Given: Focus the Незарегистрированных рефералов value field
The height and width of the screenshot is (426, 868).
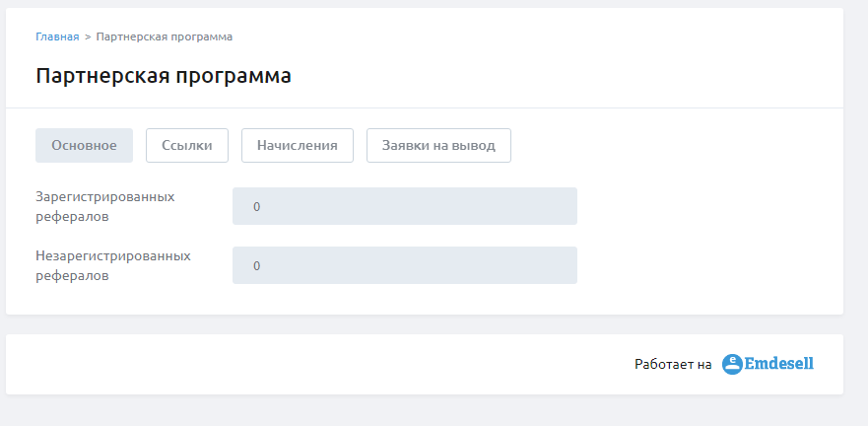Looking at the screenshot, I should 405,265.
